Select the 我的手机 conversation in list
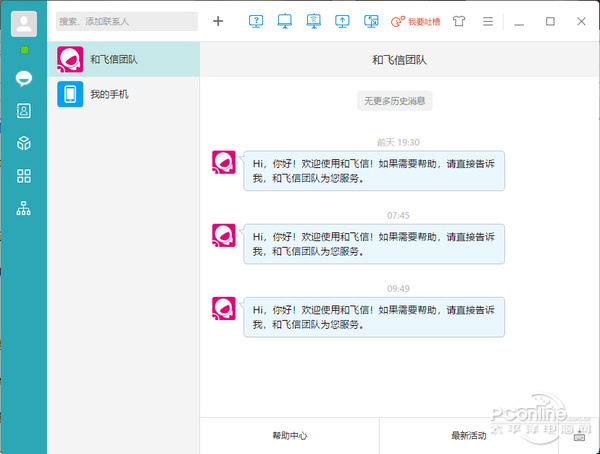Viewport: 600px width, 454px height. [x=123, y=94]
